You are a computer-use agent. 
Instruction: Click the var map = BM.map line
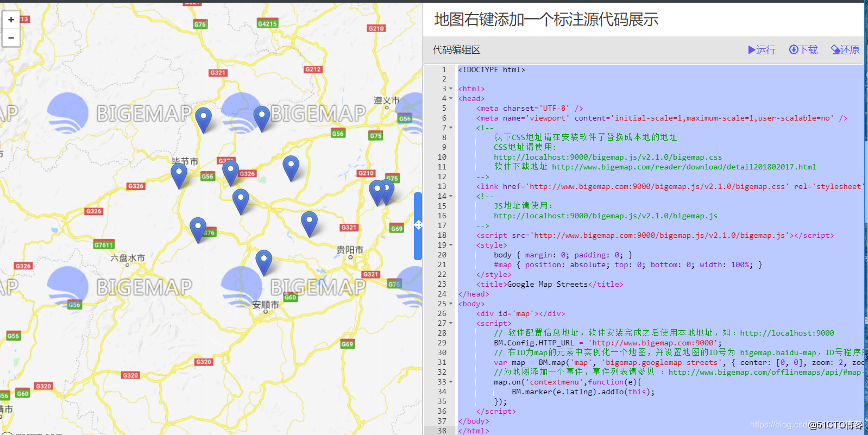679,362
